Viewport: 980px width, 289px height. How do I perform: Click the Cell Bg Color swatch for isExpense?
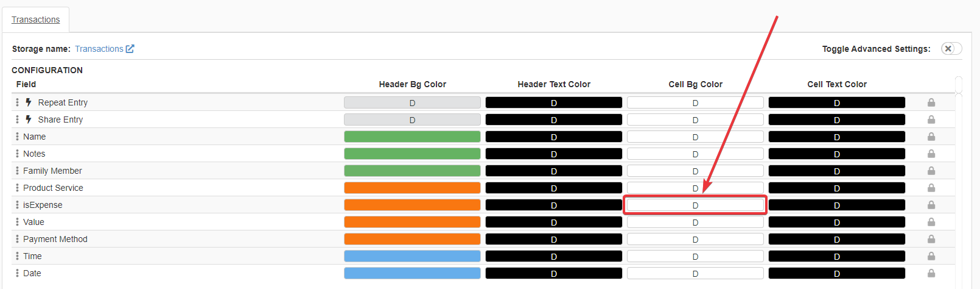pos(695,205)
